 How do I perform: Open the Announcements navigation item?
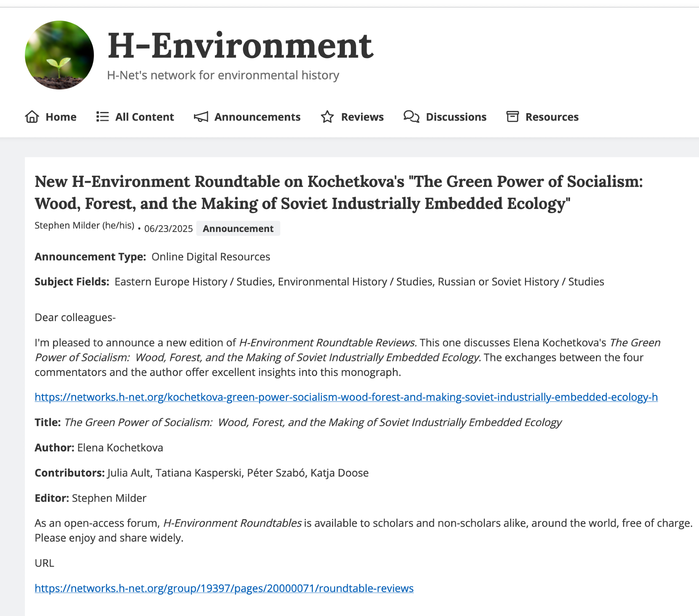tap(257, 117)
